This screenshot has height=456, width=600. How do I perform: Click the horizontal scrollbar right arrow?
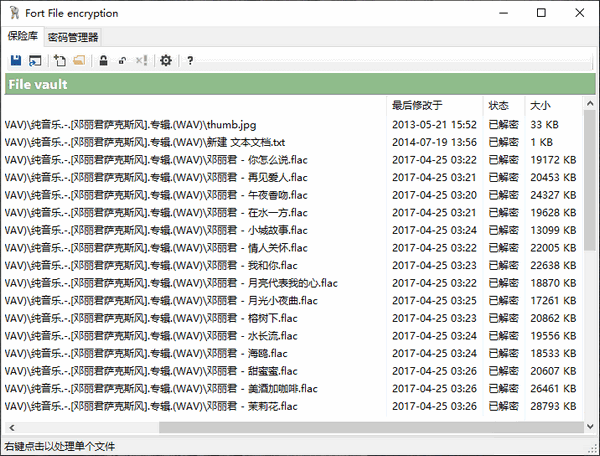576,427
